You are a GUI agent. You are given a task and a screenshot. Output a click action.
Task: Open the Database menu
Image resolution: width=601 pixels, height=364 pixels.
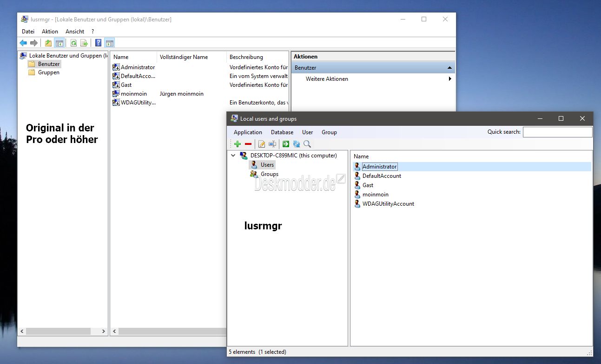(282, 132)
